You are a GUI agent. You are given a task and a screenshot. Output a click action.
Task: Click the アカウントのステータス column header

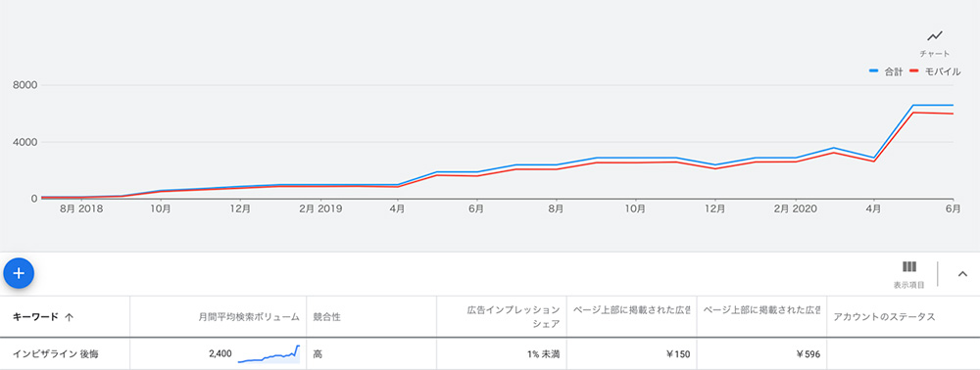pos(884,317)
